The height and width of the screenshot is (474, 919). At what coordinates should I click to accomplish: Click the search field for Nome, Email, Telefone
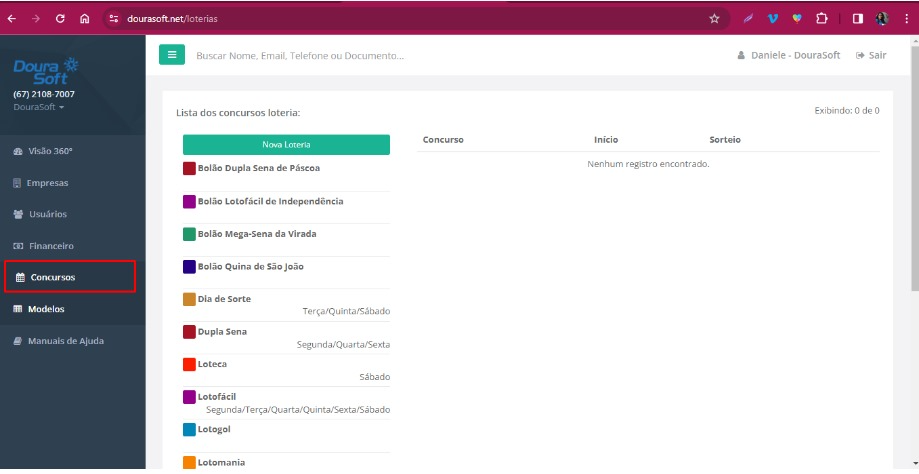tap(300, 56)
